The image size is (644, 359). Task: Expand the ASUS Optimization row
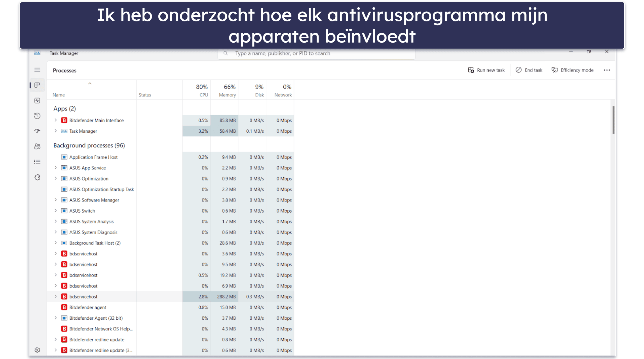click(x=56, y=178)
